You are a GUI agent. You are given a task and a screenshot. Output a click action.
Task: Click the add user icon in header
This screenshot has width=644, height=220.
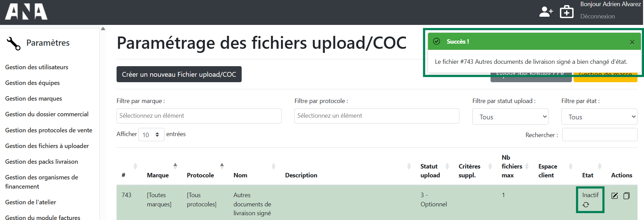(546, 12)
